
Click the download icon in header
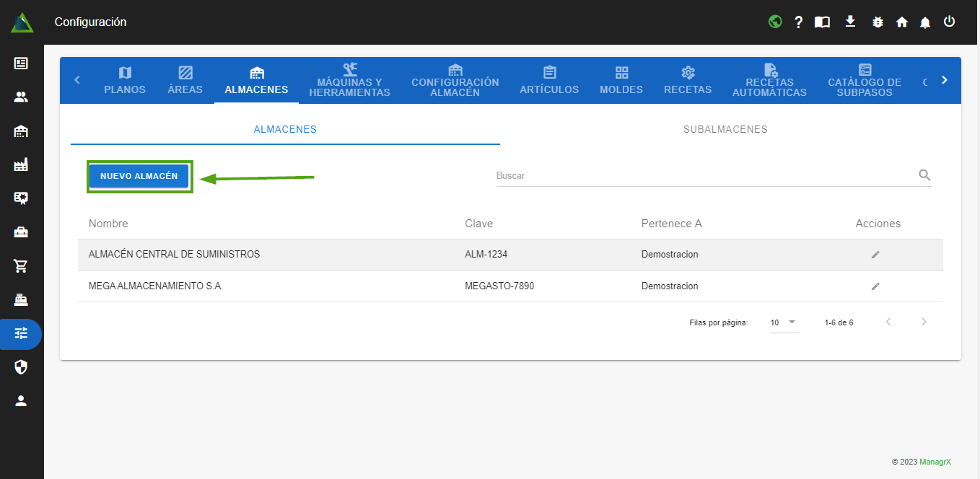850,22
